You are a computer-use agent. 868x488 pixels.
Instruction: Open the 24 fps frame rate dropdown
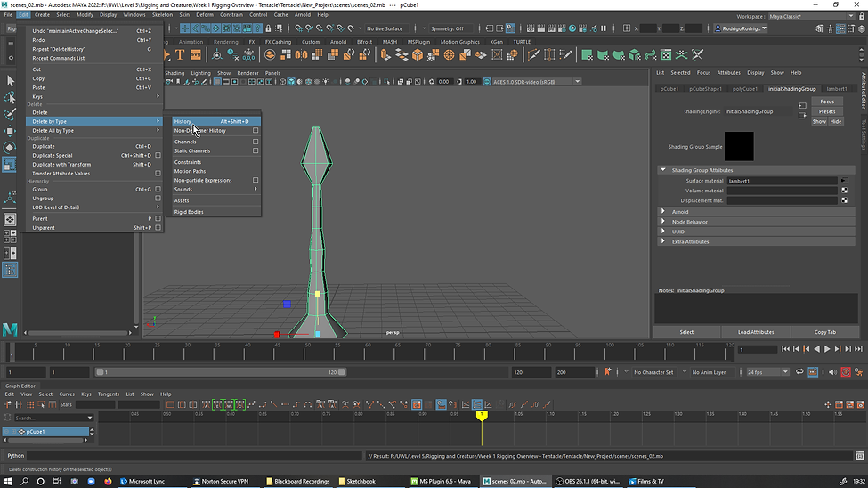coord(767,372)
